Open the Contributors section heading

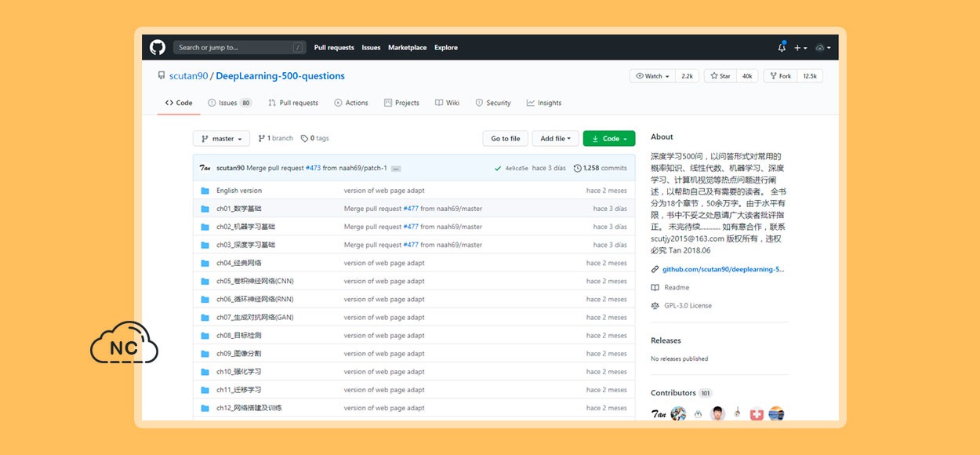point(673,393)
